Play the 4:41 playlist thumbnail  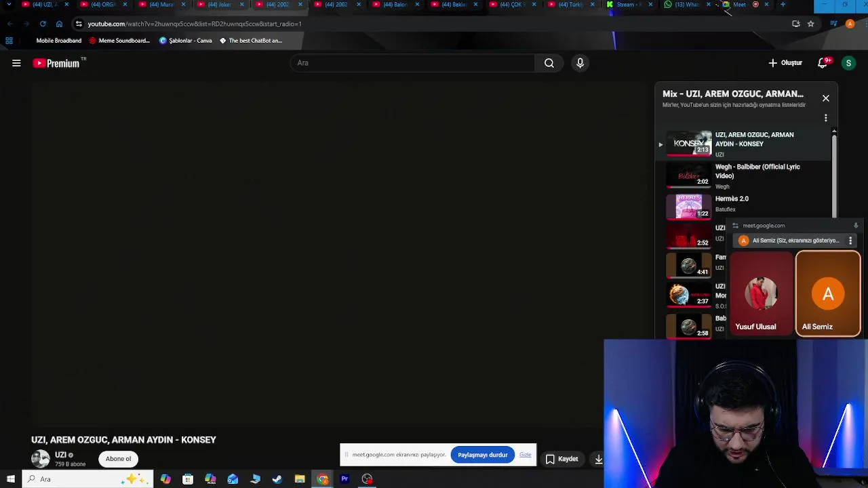[689, 266]
